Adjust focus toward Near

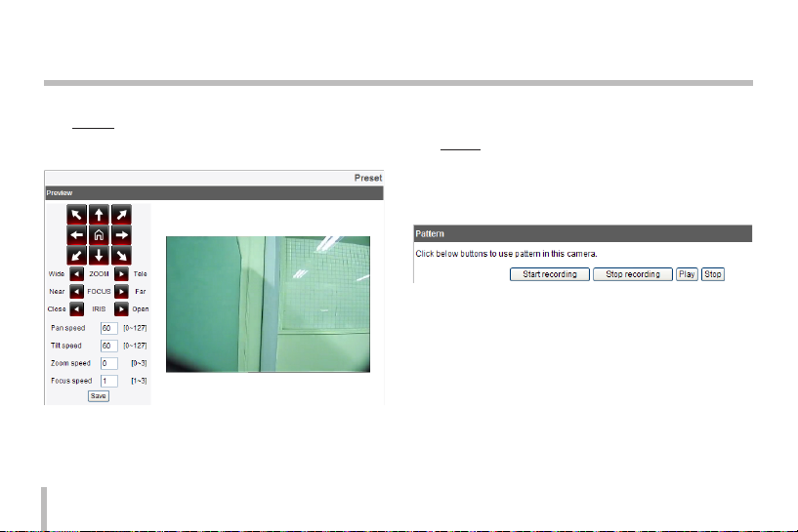76,292
